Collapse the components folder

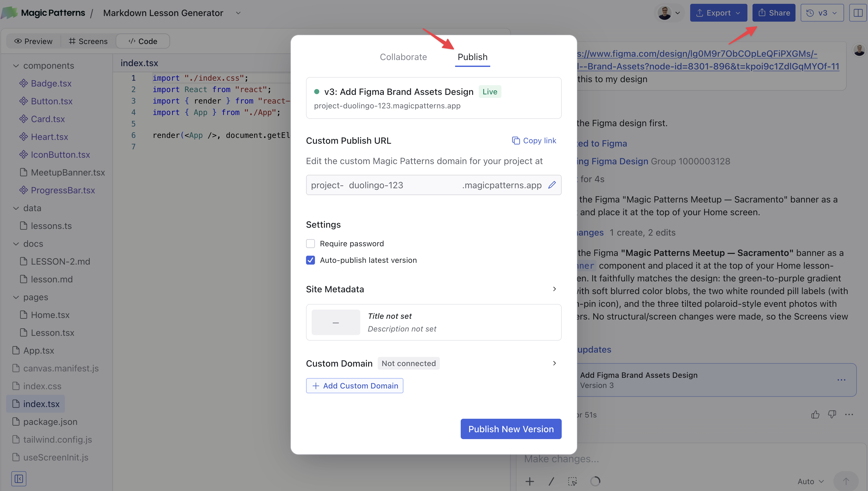coord(16,65)
